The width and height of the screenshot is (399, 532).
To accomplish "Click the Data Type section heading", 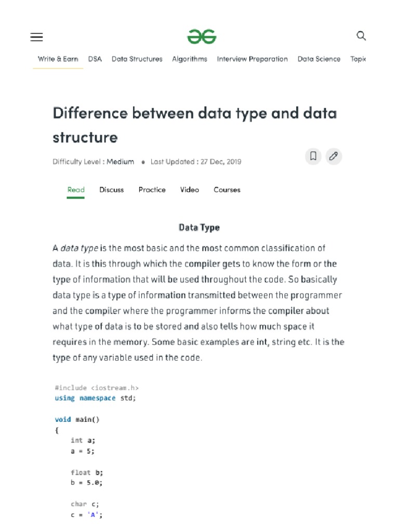I will (x=199, y=228).
